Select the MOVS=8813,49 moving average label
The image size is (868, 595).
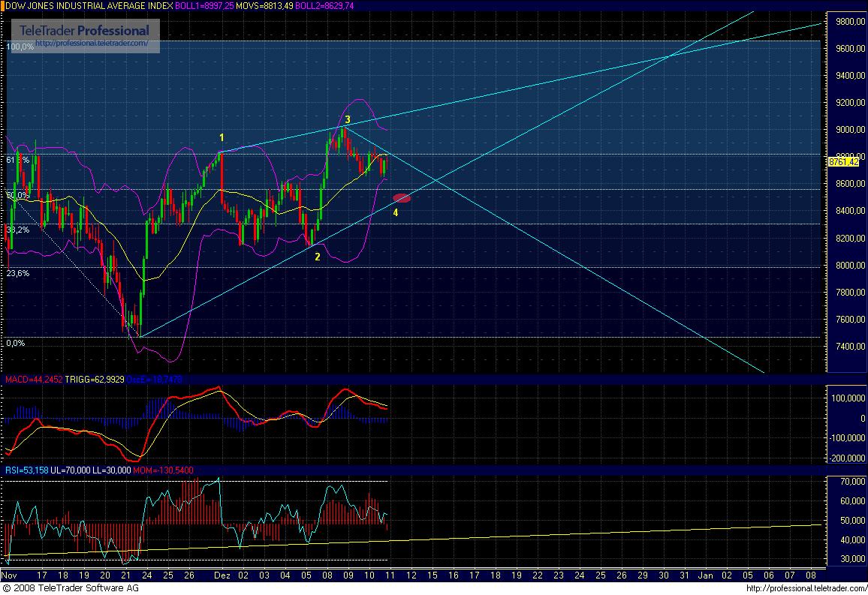264,5
